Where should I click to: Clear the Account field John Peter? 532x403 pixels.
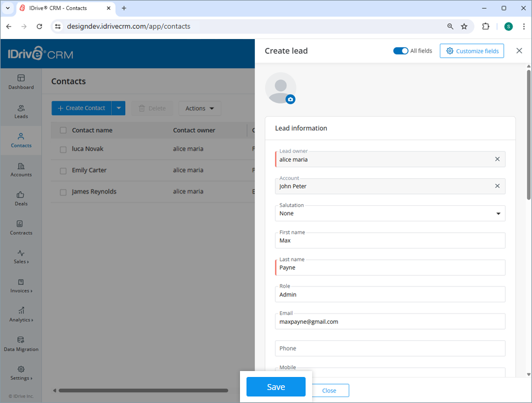(x=497, y=185)
